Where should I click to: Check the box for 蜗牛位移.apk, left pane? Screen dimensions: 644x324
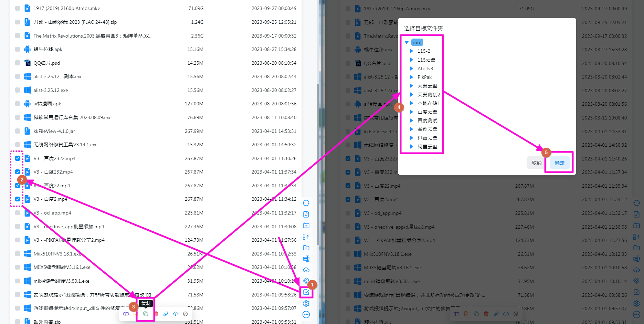coord(18,49)
